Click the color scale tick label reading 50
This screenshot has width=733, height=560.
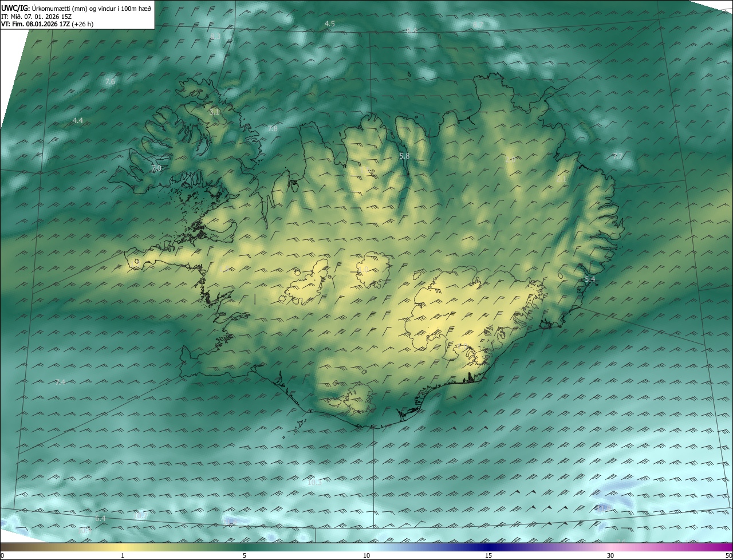[728, 555]
